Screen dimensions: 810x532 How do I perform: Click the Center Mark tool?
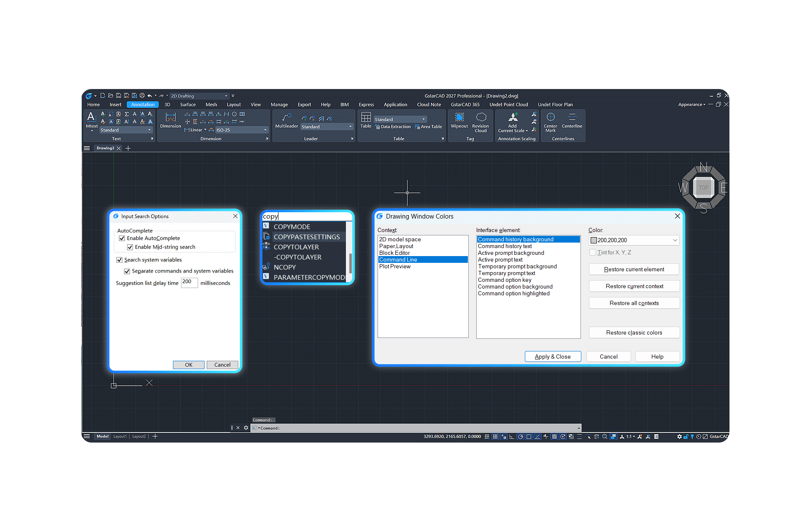click(550, 122)
